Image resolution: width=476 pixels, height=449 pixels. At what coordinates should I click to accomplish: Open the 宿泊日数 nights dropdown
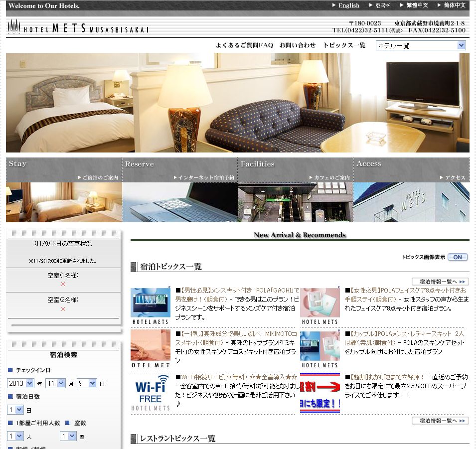[x=15, y=410]
